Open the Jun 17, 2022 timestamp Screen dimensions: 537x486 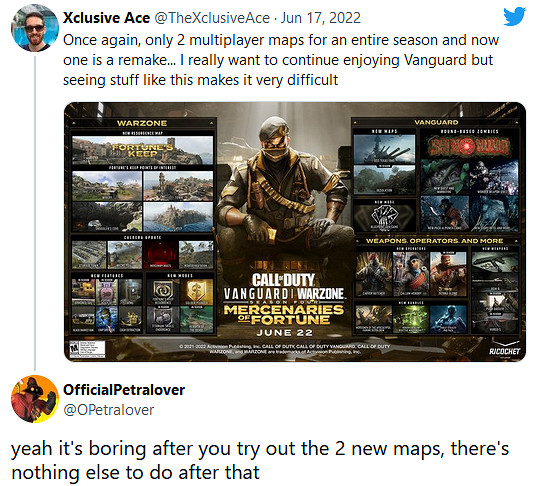click(321, 18)
